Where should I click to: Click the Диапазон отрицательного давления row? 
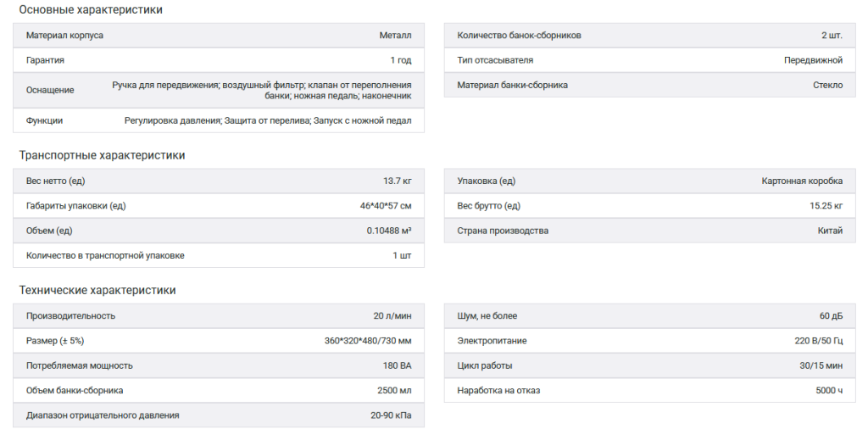(219, 415)
